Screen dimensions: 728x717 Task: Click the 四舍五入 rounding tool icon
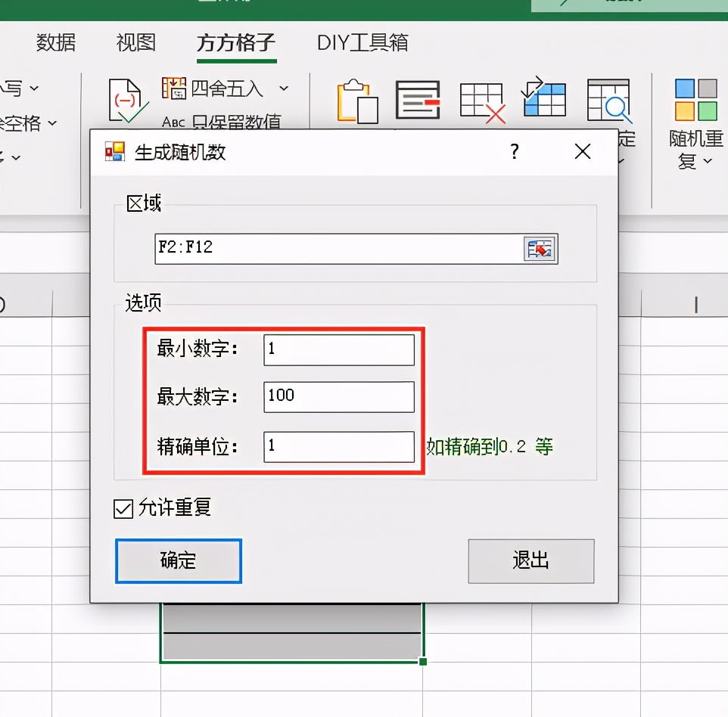coord(176,88)
